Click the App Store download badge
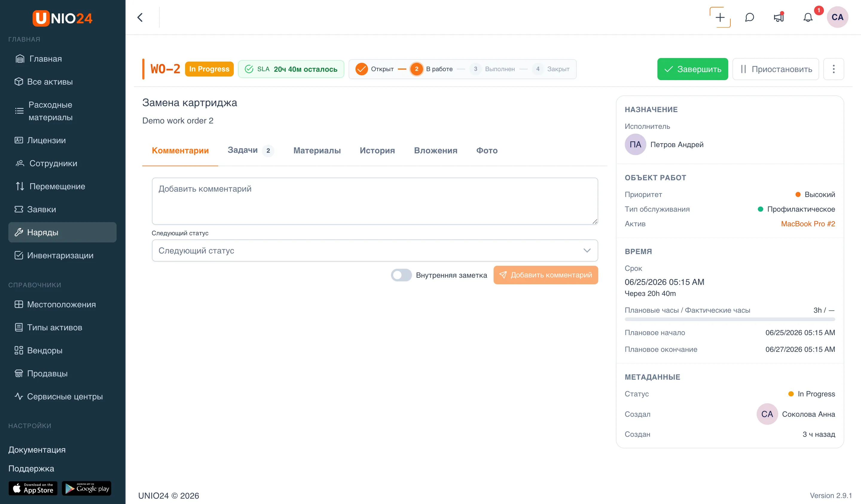 33,488
